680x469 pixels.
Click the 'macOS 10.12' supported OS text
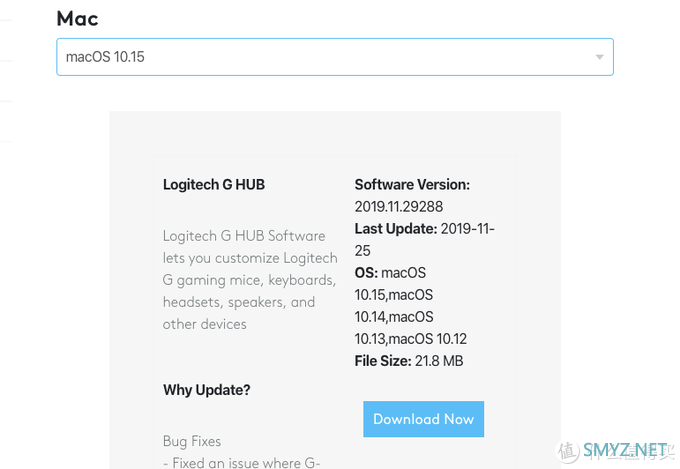(428, 339)
